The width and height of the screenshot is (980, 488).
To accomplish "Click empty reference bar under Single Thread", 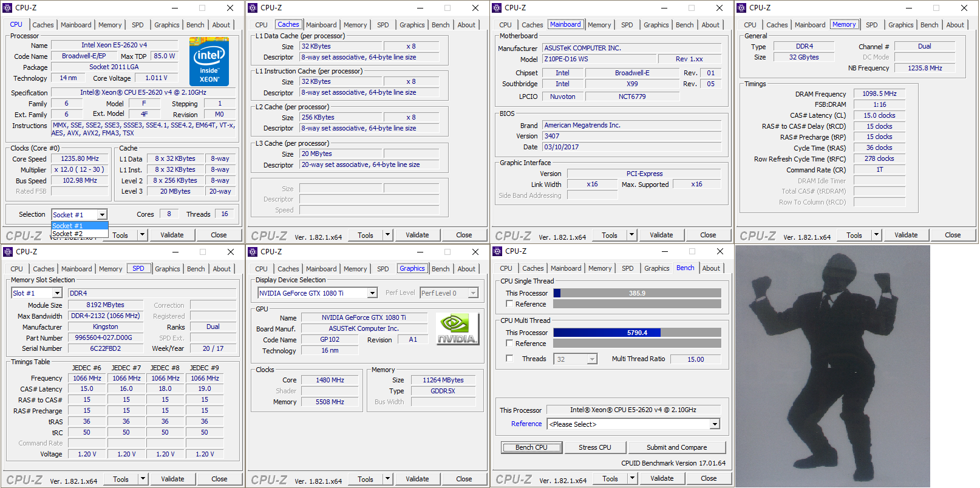I will click(x=637, y=304).
